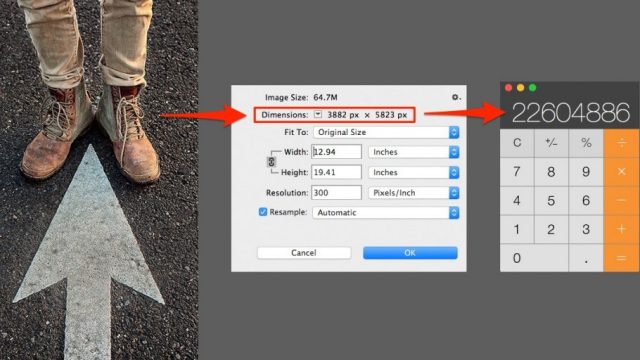
Task: Click the Width input field
Action: (336, 152)
